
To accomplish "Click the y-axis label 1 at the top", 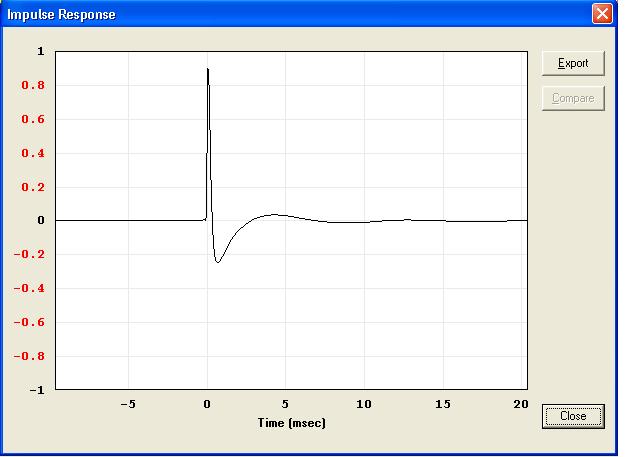I will coord(40,51).
